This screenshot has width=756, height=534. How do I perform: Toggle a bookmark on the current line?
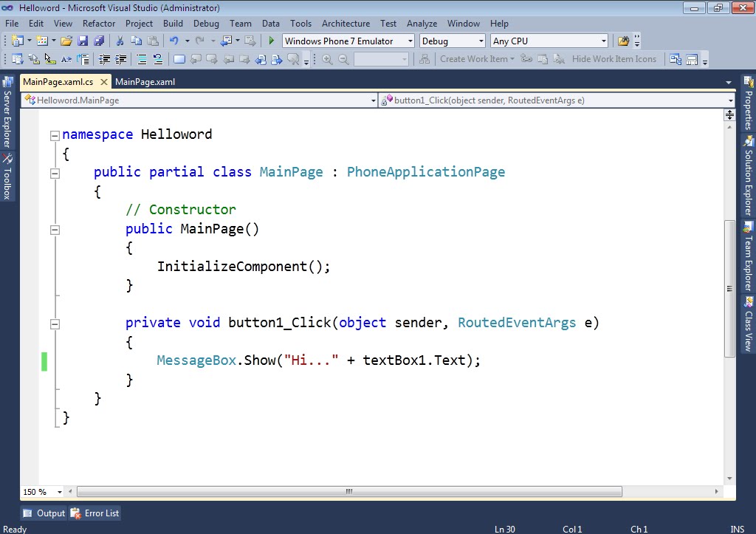tap(179, 59)
